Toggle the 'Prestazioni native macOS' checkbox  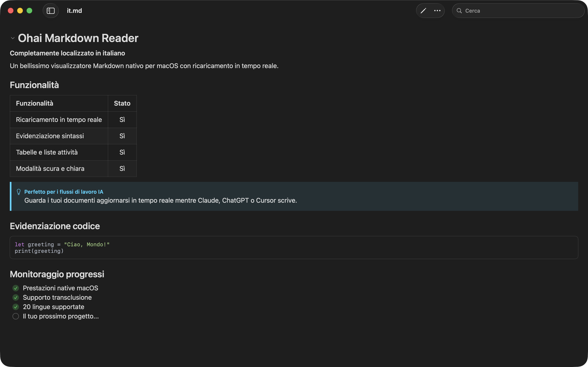point(16,288)
